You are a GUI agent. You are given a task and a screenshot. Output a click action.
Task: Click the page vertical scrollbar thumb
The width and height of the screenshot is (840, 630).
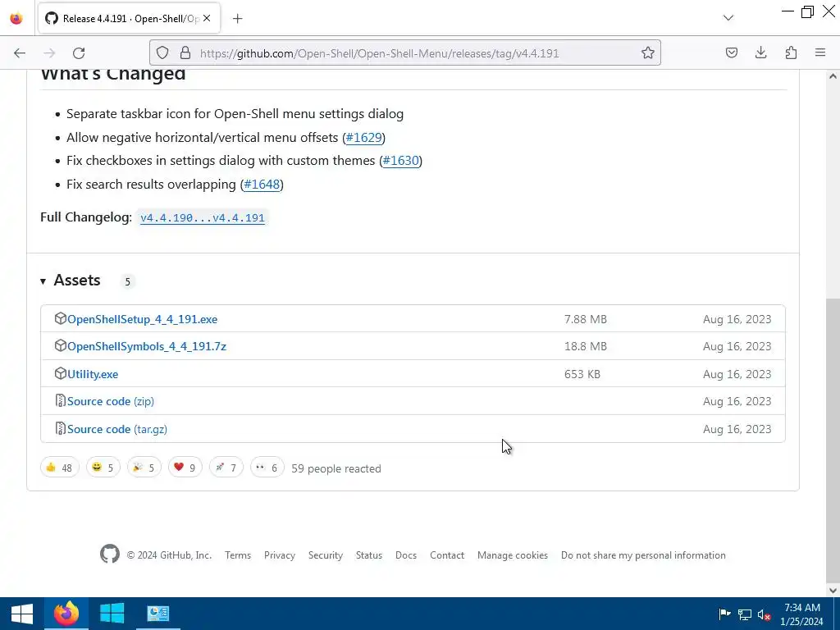tap(833, 440)
